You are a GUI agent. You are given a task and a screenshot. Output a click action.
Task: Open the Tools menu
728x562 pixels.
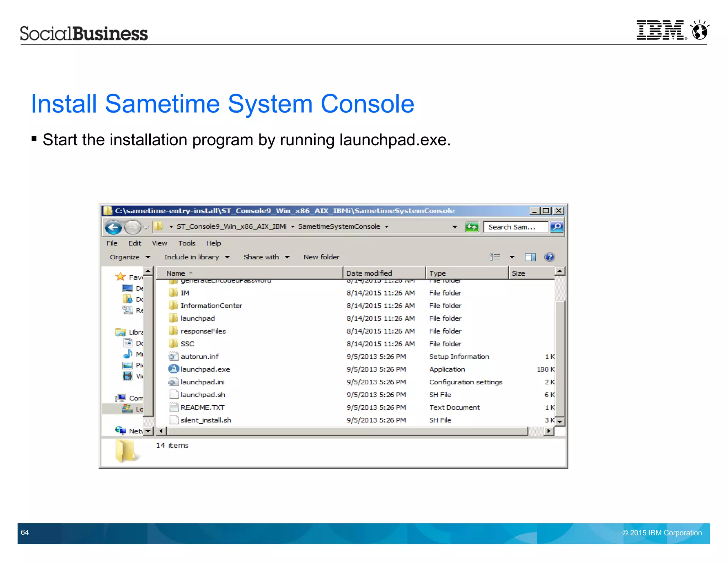point(187,243)
